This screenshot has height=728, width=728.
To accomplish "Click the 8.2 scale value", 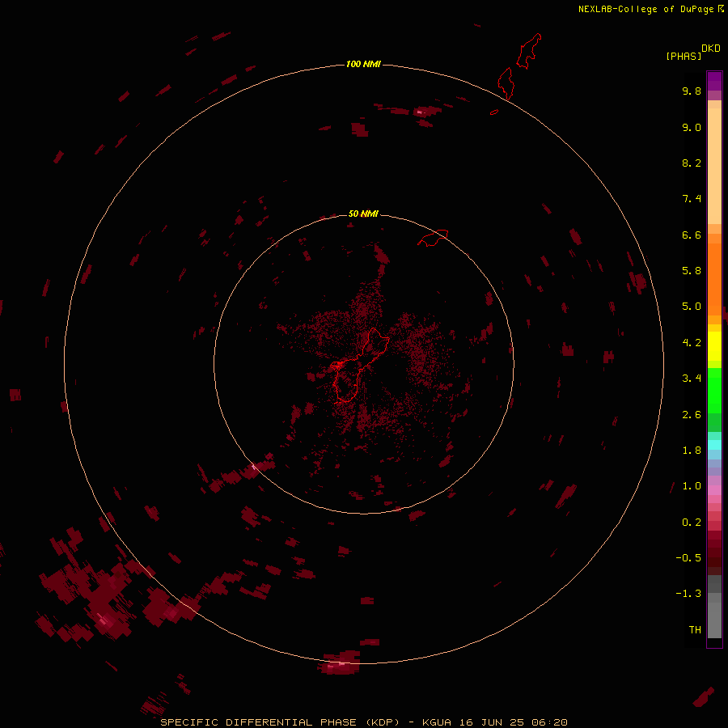I will (x=692, y=163).
